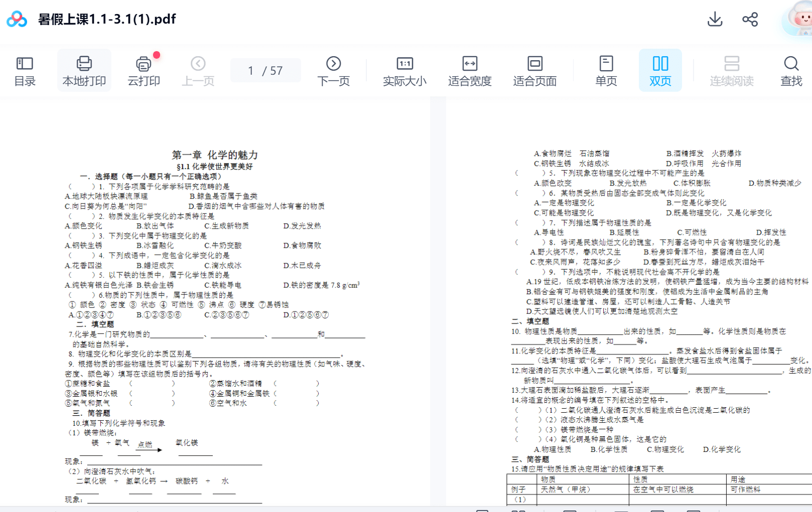Screen dimensions: 812x512
Task: Choose 适合页面 fit page view
Action: [534, 71]
